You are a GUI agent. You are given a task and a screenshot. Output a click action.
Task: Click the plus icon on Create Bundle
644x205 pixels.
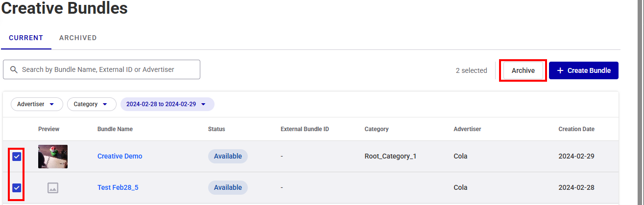point(560,70)
